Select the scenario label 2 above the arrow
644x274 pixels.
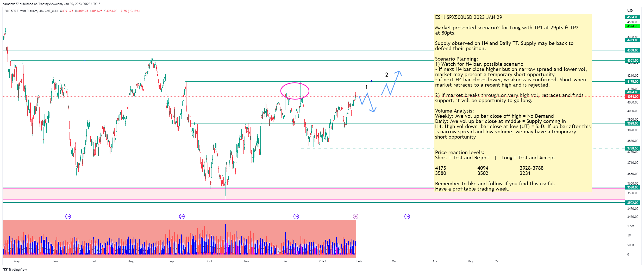point(387,75)
